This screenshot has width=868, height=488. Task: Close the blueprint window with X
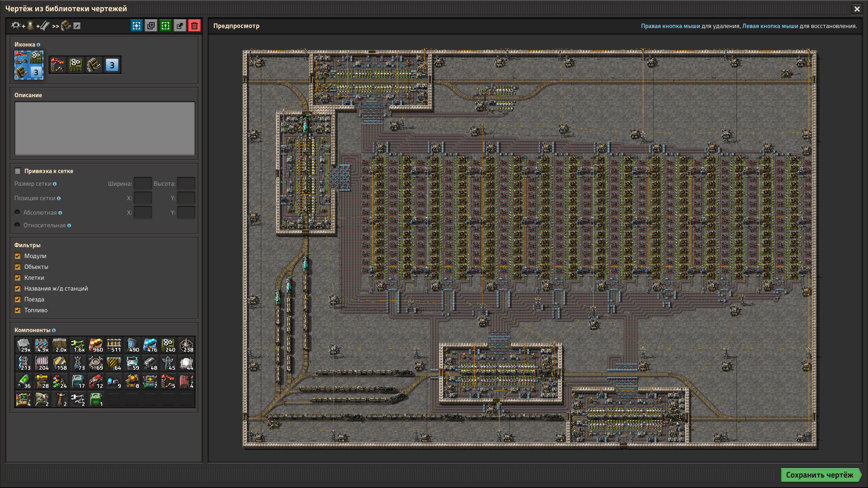point(857,9)
